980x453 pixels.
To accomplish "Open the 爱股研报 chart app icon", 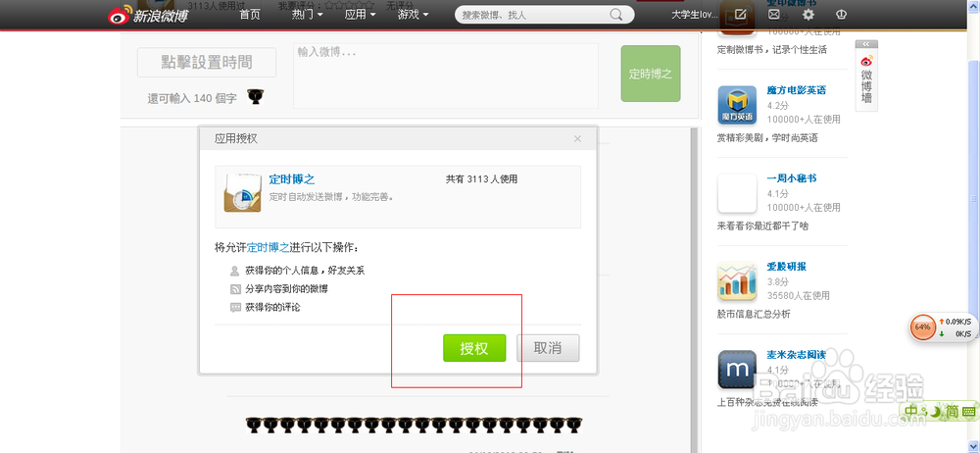I will (x=737, y=281).
